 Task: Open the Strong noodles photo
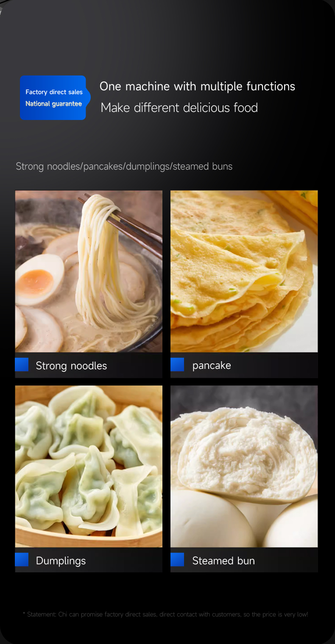tap(89, 271)
